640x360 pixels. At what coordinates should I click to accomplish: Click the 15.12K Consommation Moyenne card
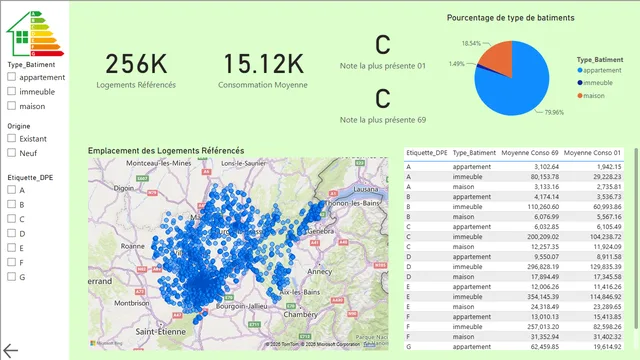pyautogui.click(x=263, y=70)
